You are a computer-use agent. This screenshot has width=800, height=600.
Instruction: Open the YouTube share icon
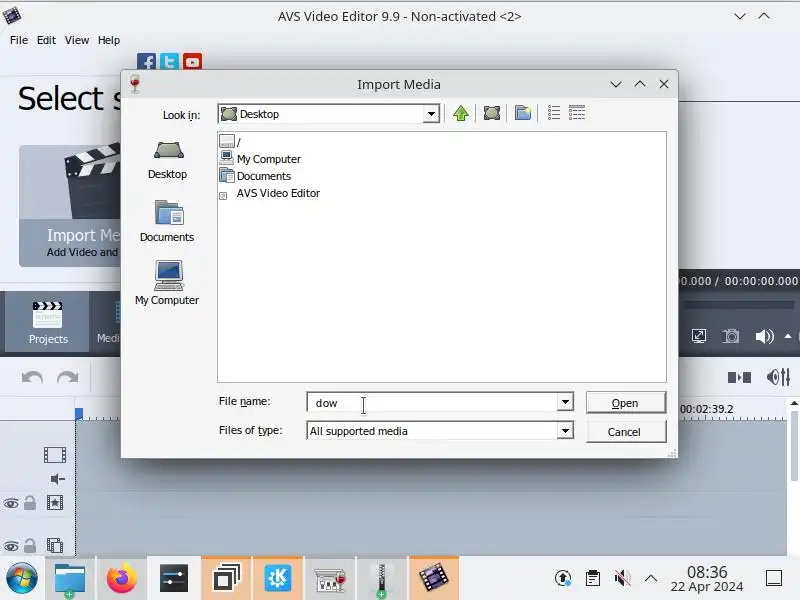coord(192,62)
